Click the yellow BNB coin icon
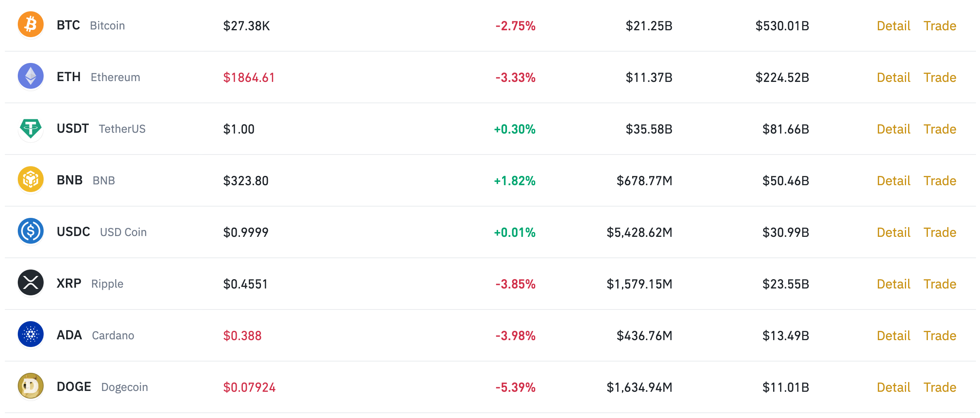This screenshot has height=418, width=980. [x=31, y=180]
